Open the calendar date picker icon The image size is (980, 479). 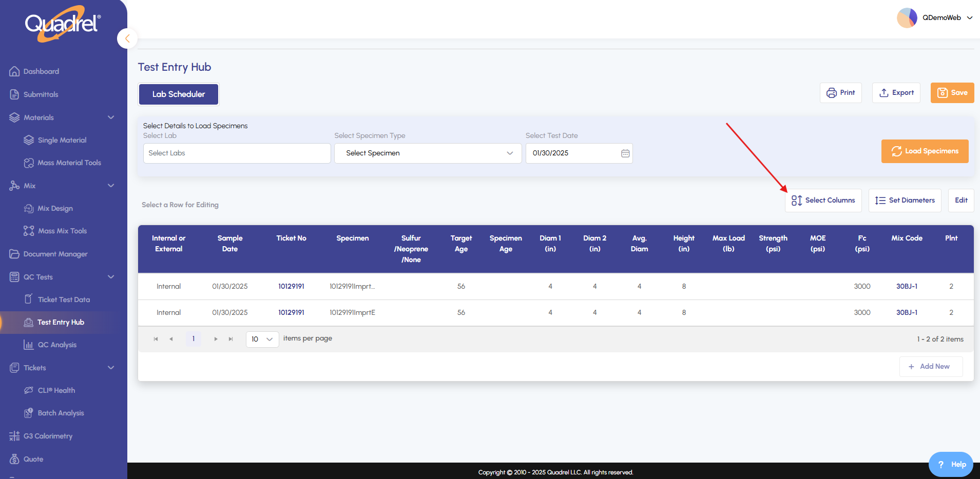625,153
